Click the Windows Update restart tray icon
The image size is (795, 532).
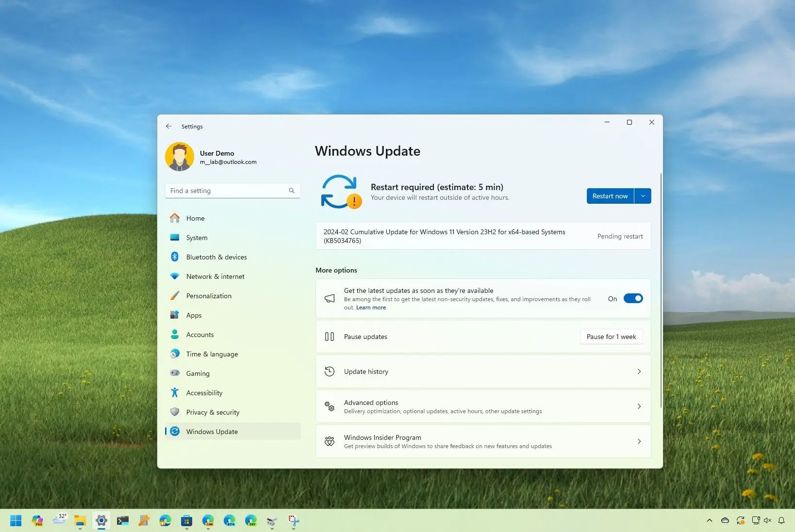click(740, 520)
